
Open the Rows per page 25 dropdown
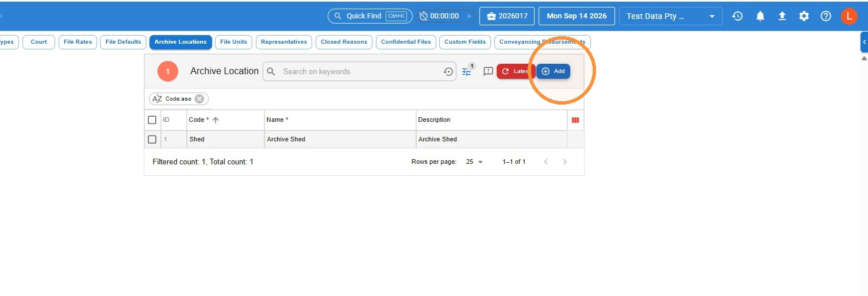tap(474, 162)
